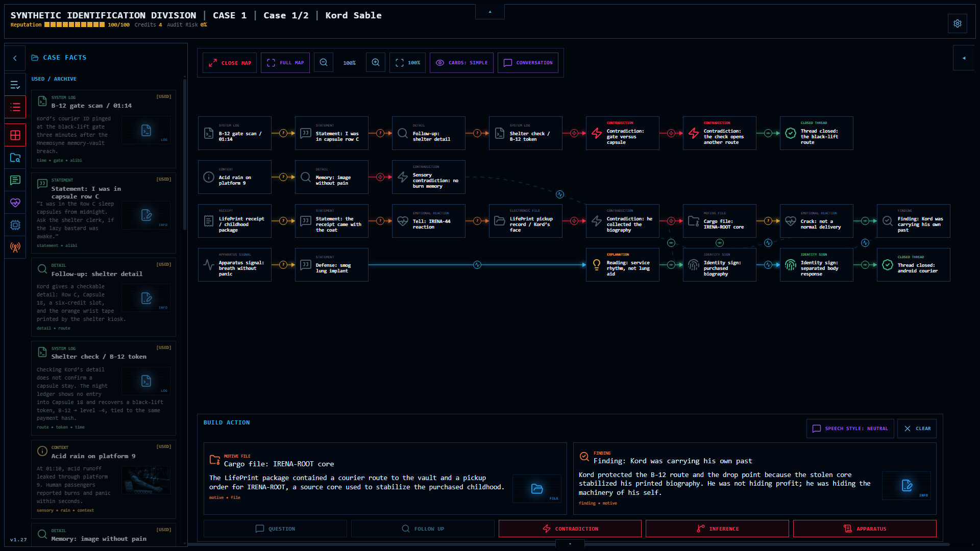Open the chip apparatus sidebar icon
Viewport: 980px width, 551px height.
(15, 225)
